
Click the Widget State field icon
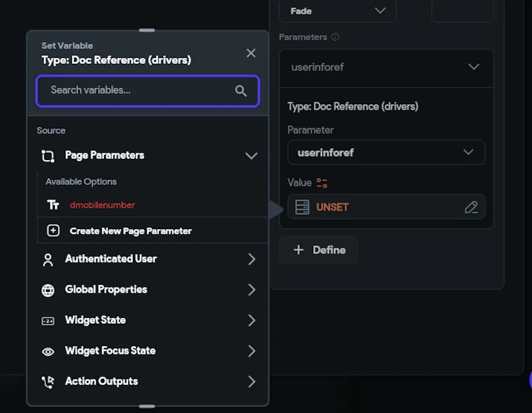click(x=48, y=321)
